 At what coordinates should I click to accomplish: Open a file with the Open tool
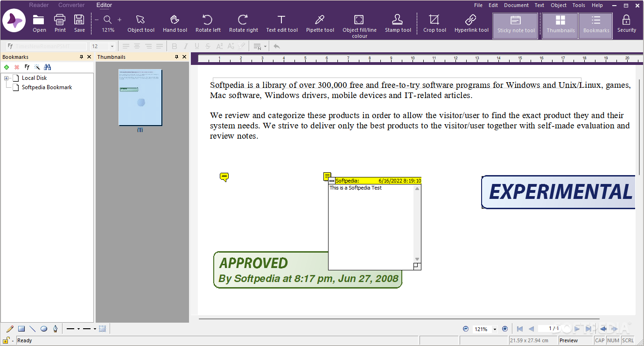coord(39,23)
